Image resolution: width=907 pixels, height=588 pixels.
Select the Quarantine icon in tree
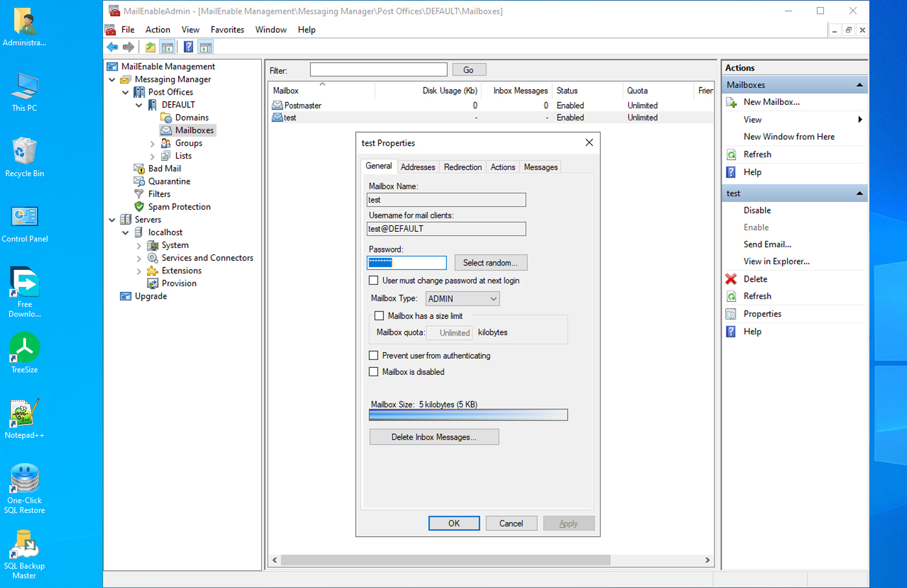(139, 181)
